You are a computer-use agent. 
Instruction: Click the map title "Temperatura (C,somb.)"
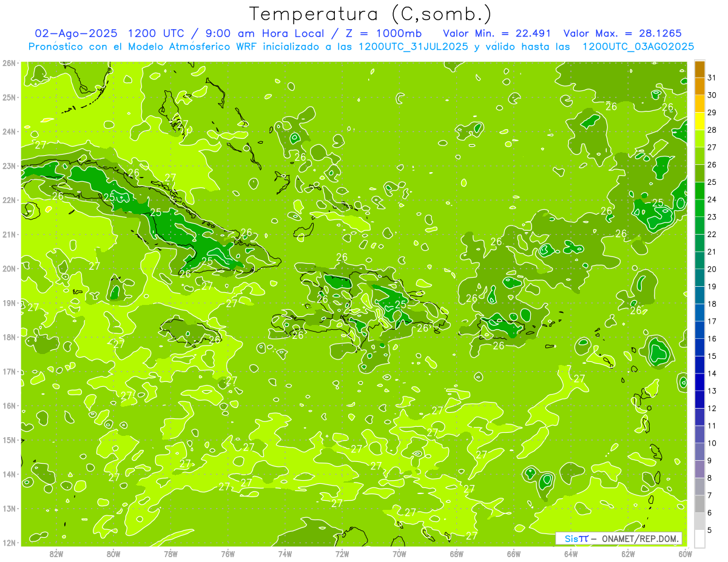click(x=371, y=14)
